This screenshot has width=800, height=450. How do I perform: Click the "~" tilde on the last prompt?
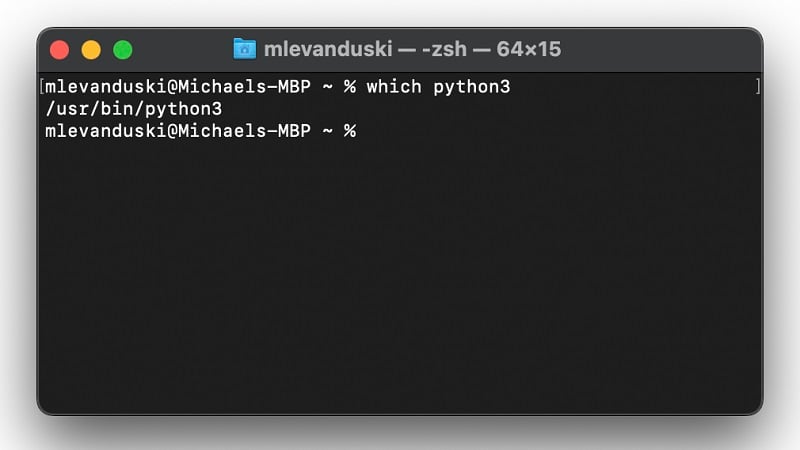(x=327, y=131)
